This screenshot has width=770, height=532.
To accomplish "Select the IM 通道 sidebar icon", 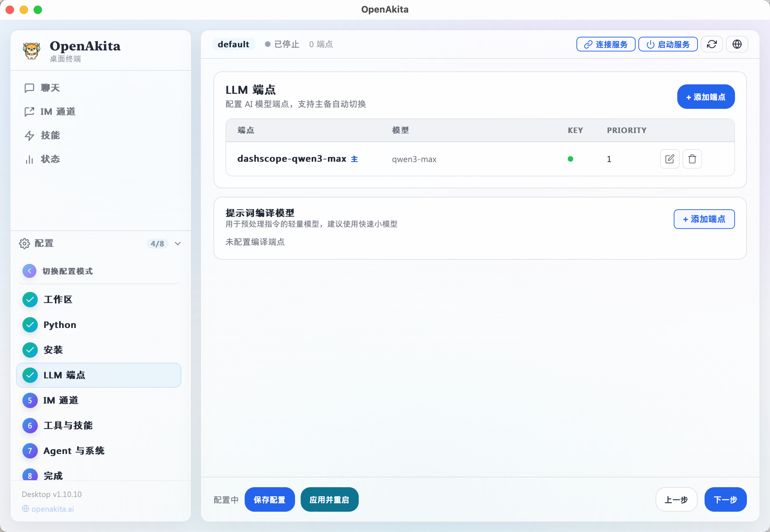I will 30,112.
